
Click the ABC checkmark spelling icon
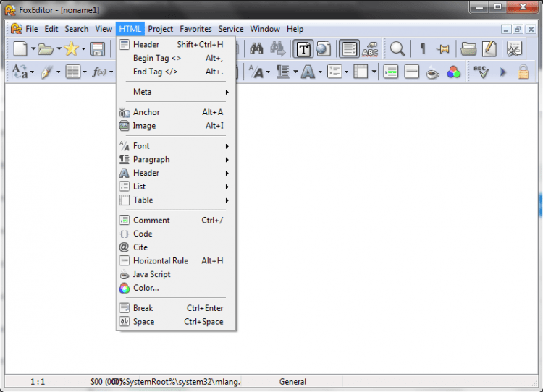click(481, 72)
